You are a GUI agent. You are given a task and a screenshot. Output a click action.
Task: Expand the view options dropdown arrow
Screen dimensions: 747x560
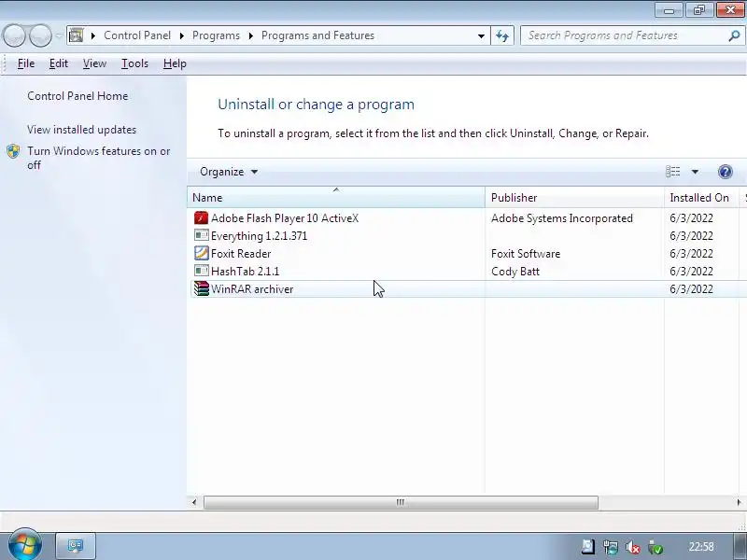695,172
